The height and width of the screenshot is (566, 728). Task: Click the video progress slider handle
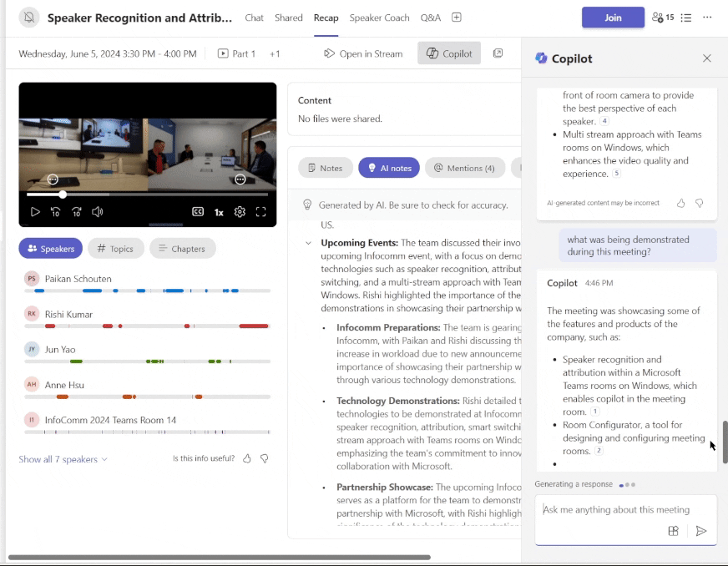pos(63,195)
